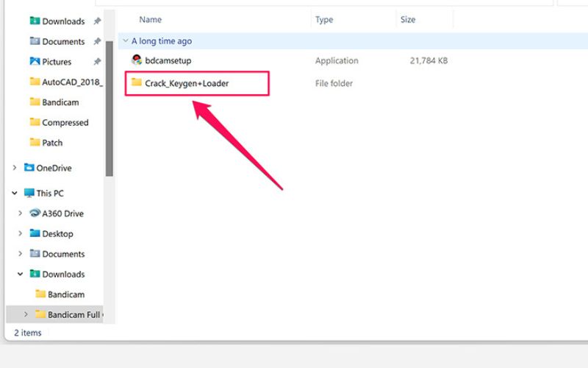Expand the Desktop tree node

coord(21,233)
